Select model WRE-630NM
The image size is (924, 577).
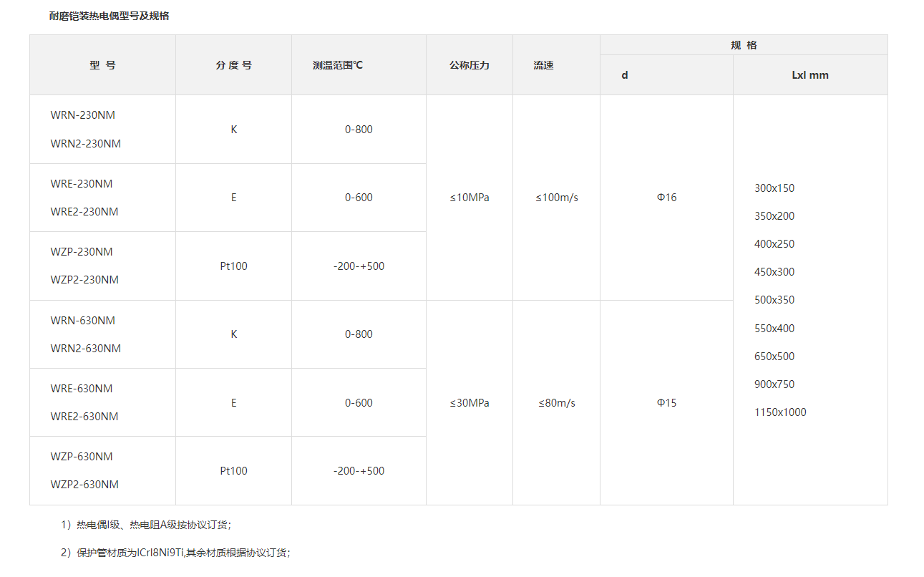(82, 389)
